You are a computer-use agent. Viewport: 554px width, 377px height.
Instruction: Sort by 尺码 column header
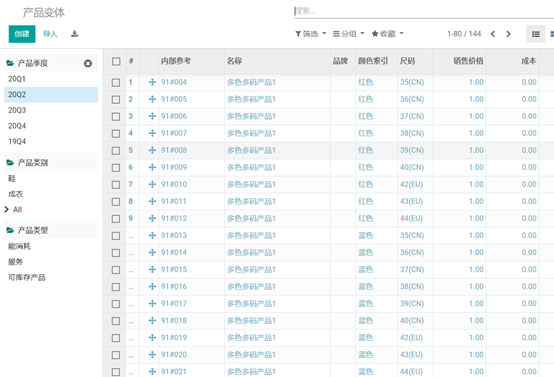click(x=407, y=61)
